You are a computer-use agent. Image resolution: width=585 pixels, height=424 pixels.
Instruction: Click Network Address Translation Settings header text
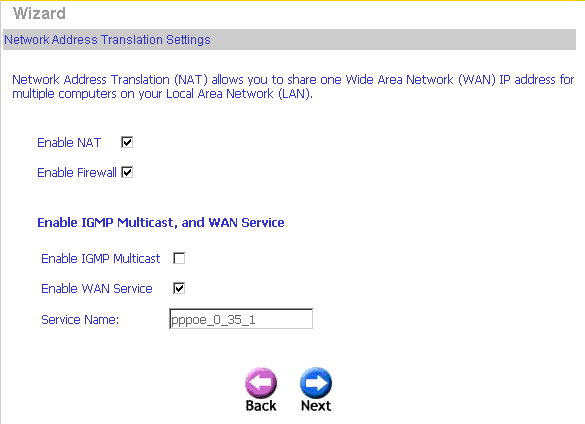tap(107, 40)
